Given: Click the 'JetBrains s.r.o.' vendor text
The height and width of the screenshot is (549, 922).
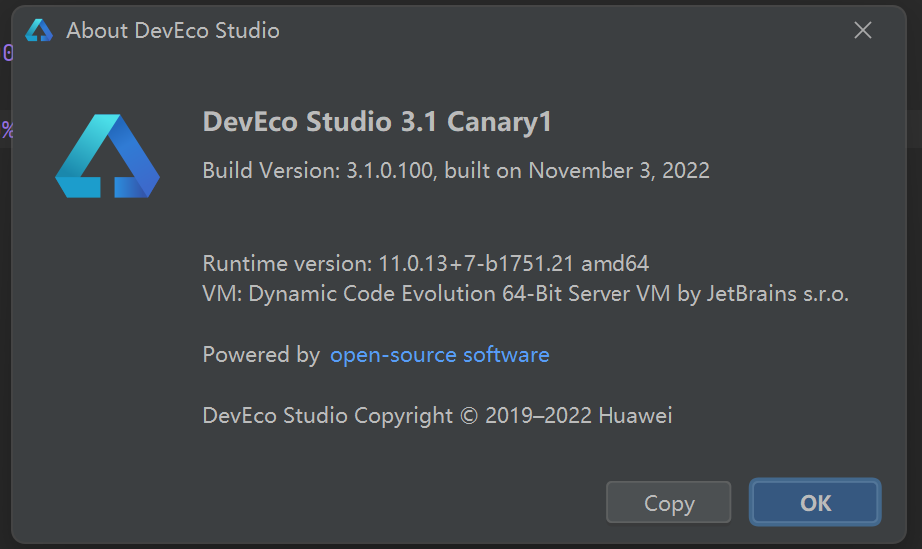Looking at the screenshot, I should (x=777, y=293).
